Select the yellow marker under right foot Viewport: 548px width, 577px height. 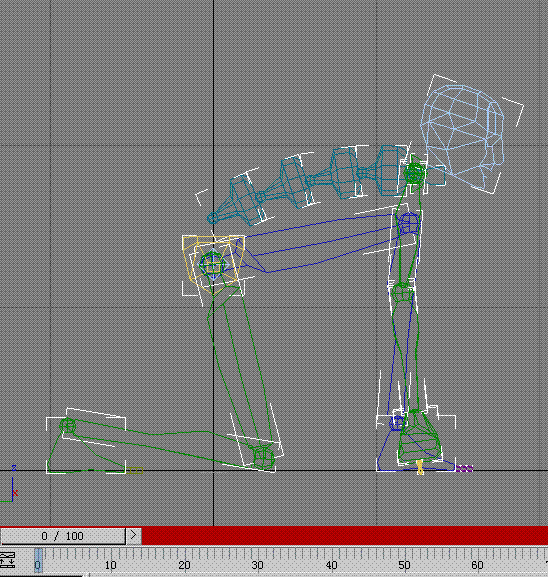tap(420, 467)
